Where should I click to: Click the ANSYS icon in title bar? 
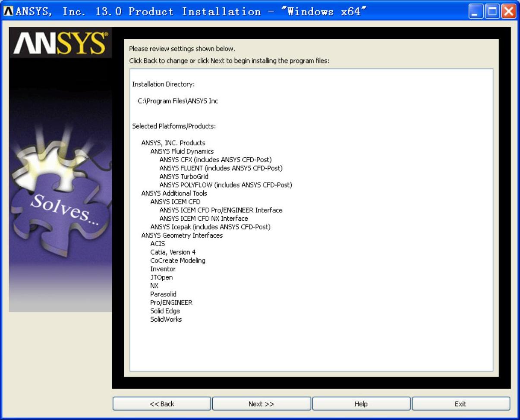tap(8, 11)
